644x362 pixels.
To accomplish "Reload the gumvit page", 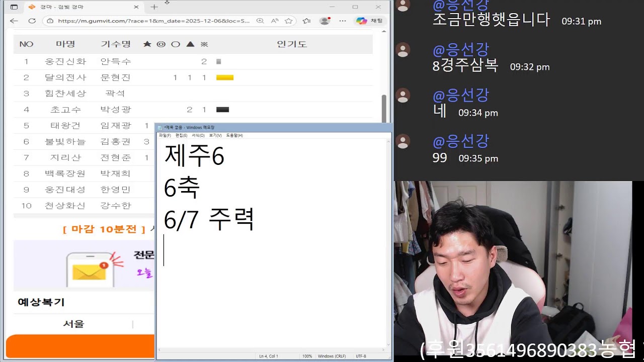I will [x=32, y=21].
